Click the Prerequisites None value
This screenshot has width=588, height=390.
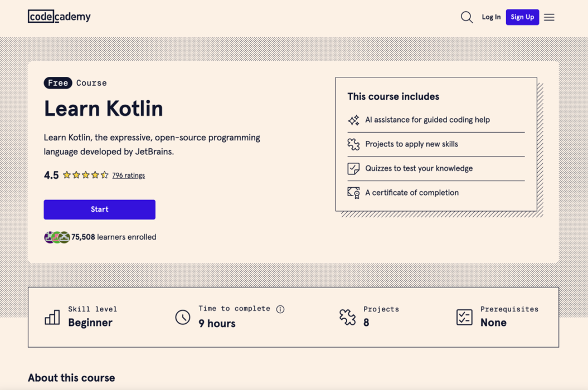pyautogui.click(x=493, y=323)
